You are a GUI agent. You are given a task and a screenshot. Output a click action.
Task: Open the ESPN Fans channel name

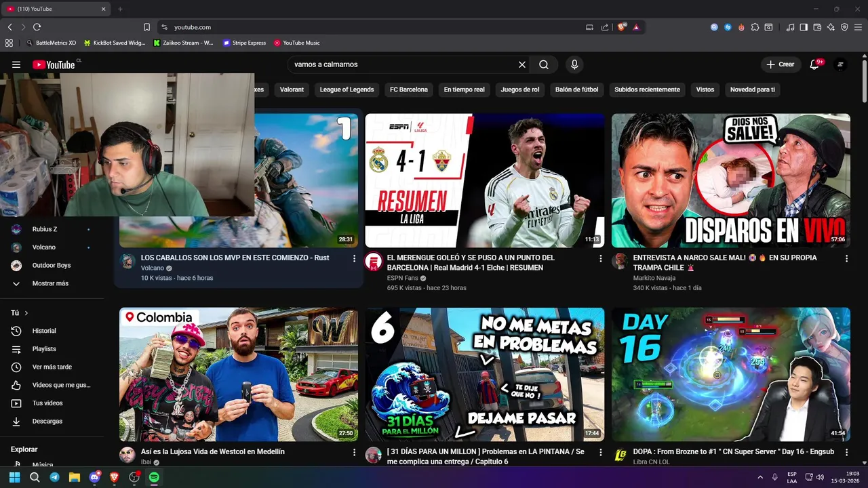coord(402,278)
